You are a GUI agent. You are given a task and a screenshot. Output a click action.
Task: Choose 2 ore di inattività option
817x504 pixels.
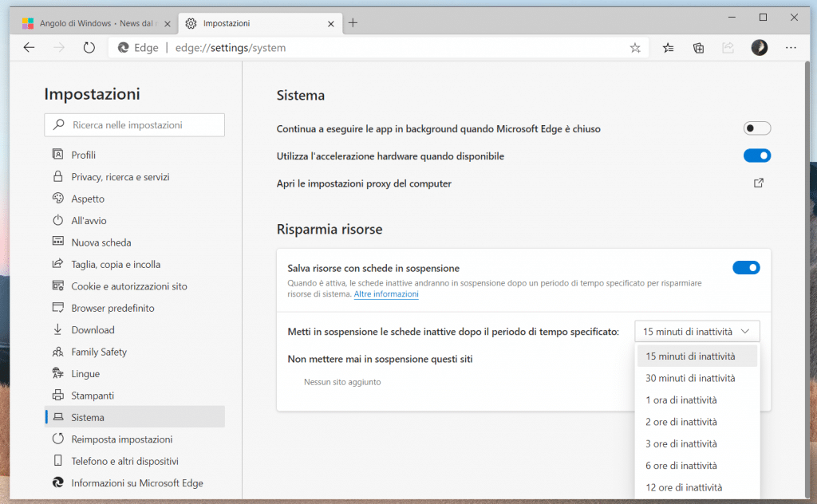point(681,422)
